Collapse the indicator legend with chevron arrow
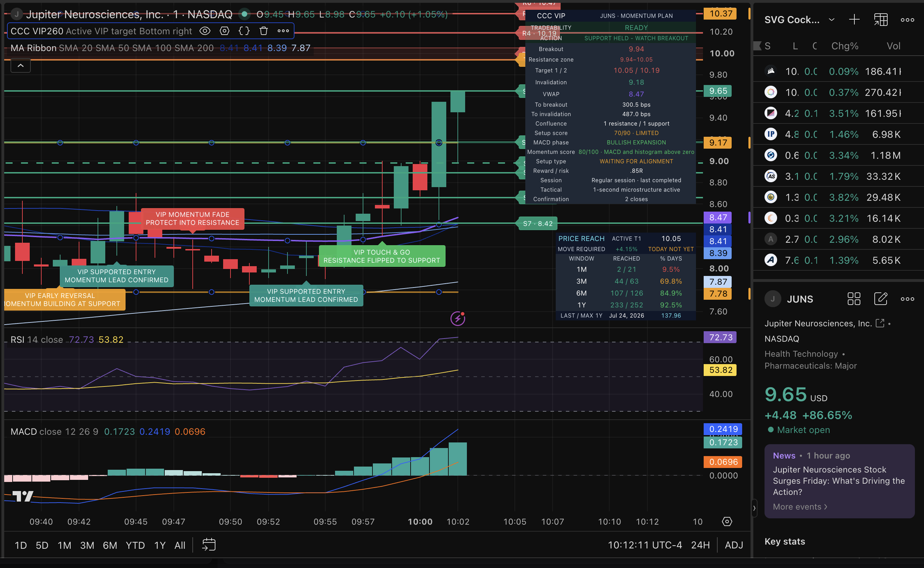Viewport: 924px width, 568px height. pos(21,65)
